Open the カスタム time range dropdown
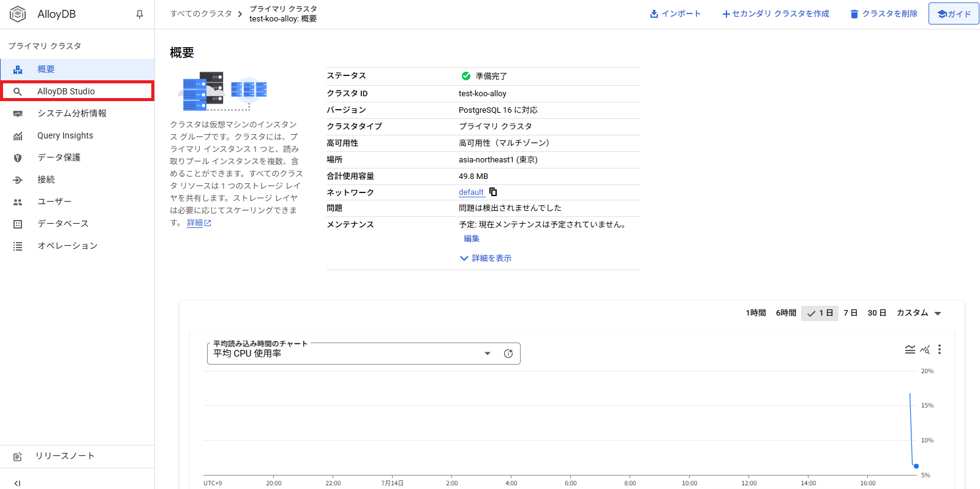 [919, 313]
